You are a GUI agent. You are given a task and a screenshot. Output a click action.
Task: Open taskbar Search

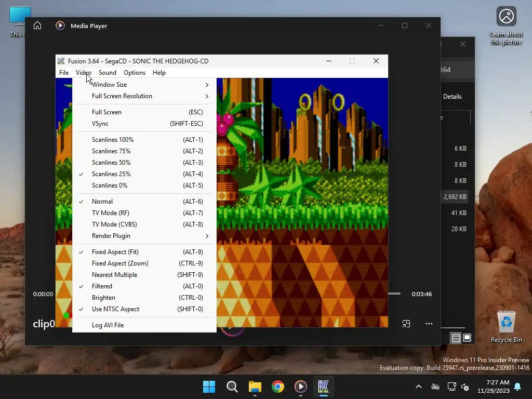coord(232,387)
